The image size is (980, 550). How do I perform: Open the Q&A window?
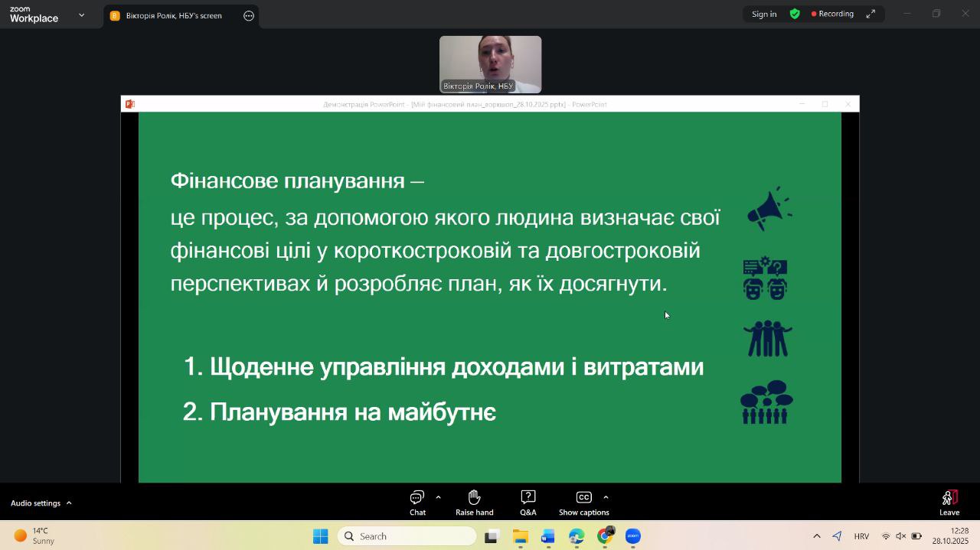[528, 503]
